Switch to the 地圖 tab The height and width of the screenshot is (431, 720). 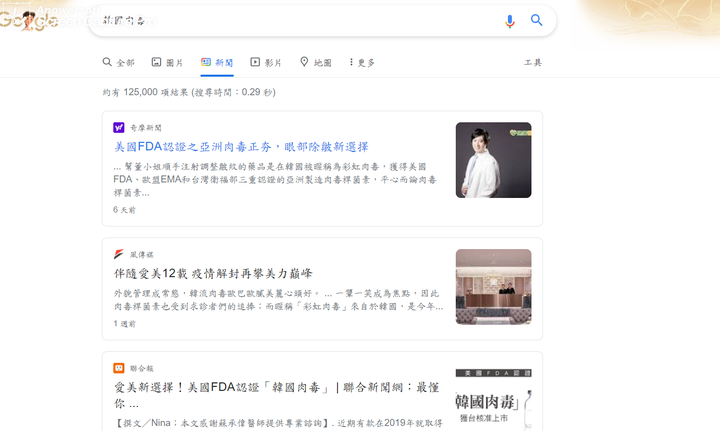(315, 62)
